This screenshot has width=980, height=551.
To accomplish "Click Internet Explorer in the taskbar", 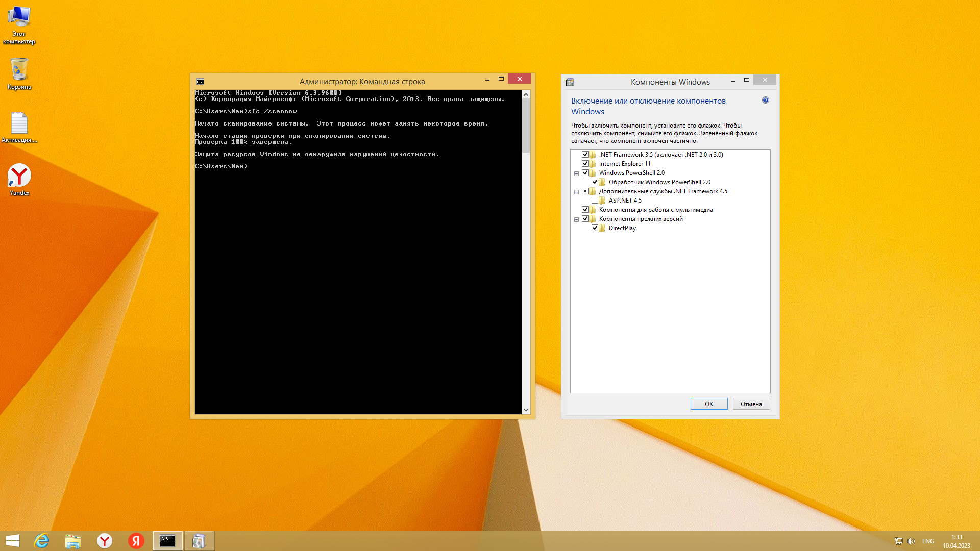I will tap(41, 541).
